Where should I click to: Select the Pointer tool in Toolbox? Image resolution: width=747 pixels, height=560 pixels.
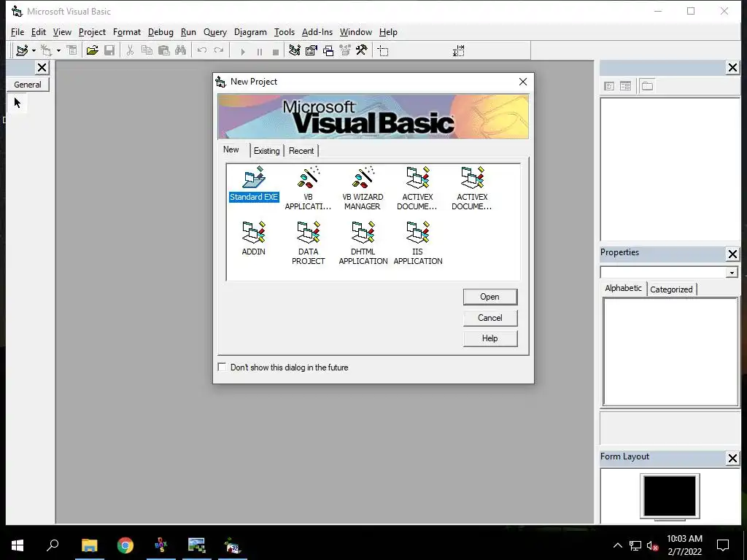(x=18, y=103)
